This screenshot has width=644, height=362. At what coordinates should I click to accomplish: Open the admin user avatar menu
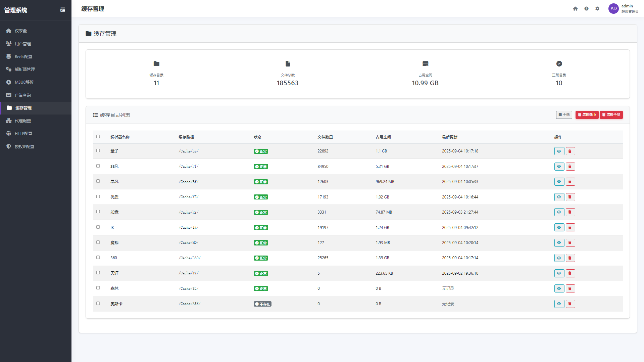click(x=613, y=9)
